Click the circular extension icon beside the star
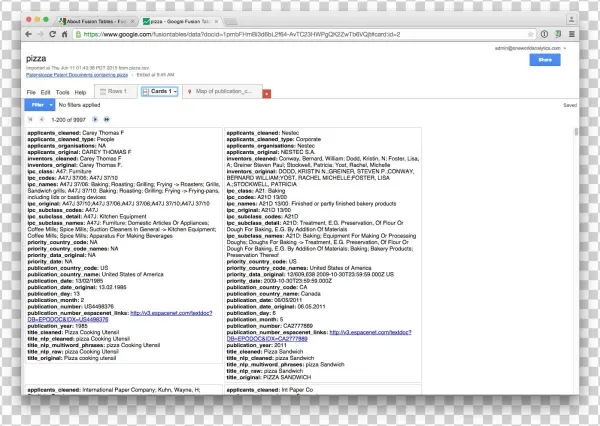Image resolution: width=600 pixels, height=426 pixels. pyautogui.click(x=544, y=34)
